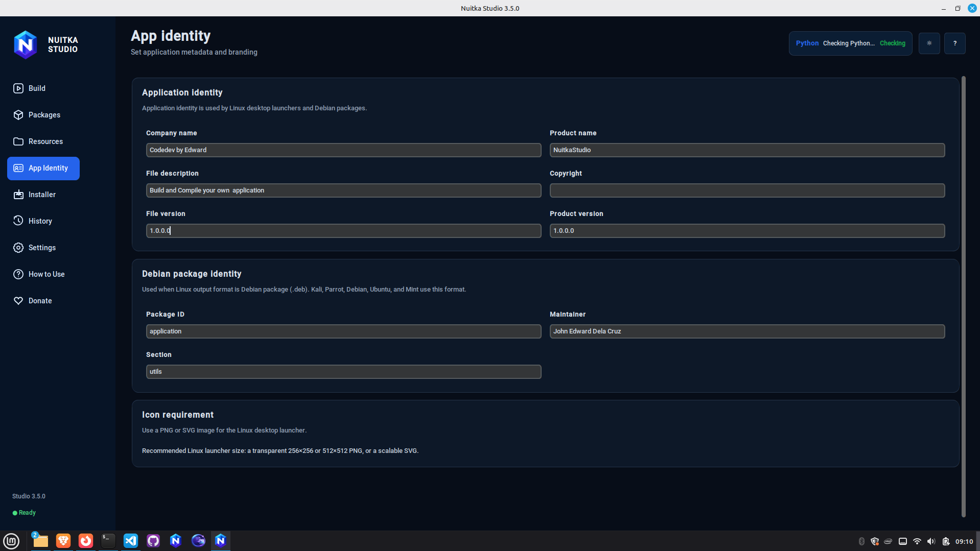Click the File description input
Screen dimensions: 980x551
point(343,190)
